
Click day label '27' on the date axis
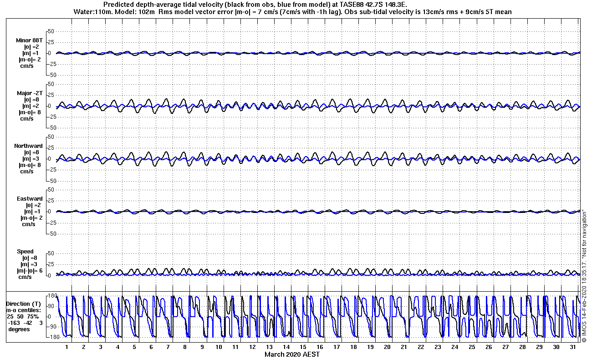click(505, 347)
